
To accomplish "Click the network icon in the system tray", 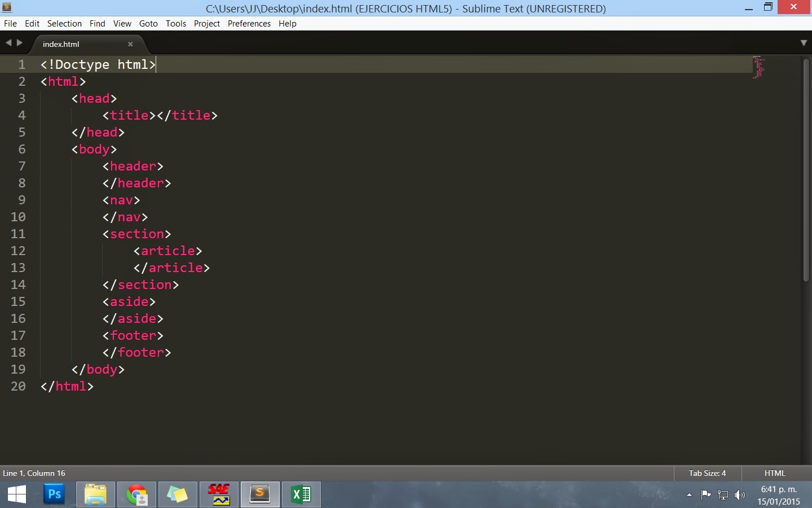I will pos(723,496).
